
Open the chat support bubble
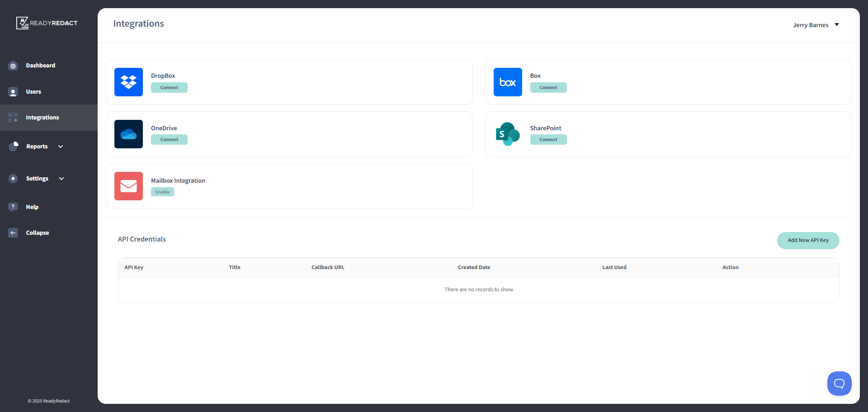coord(840,384)
